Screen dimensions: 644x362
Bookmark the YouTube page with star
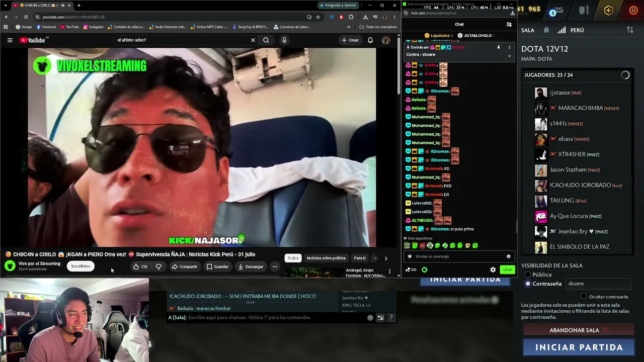tap(318, 17)
